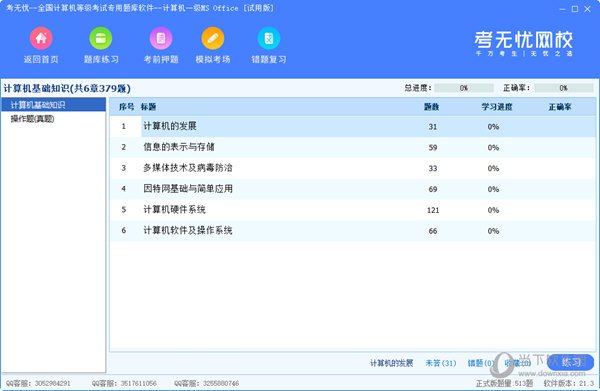
Task: Click the 正确率 column header
Action: click(x=560, y=107)
